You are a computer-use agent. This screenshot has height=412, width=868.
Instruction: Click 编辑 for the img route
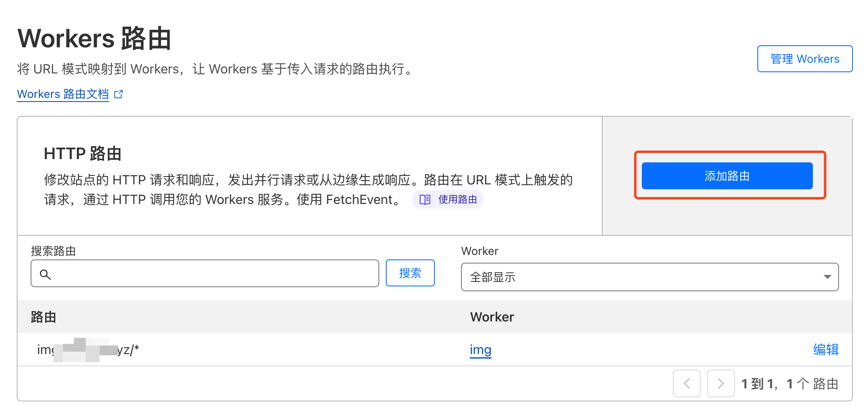pos(826,350)
